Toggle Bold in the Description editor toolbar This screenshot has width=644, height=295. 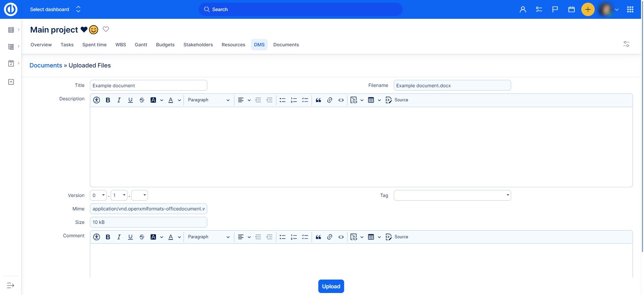(108, 100)
